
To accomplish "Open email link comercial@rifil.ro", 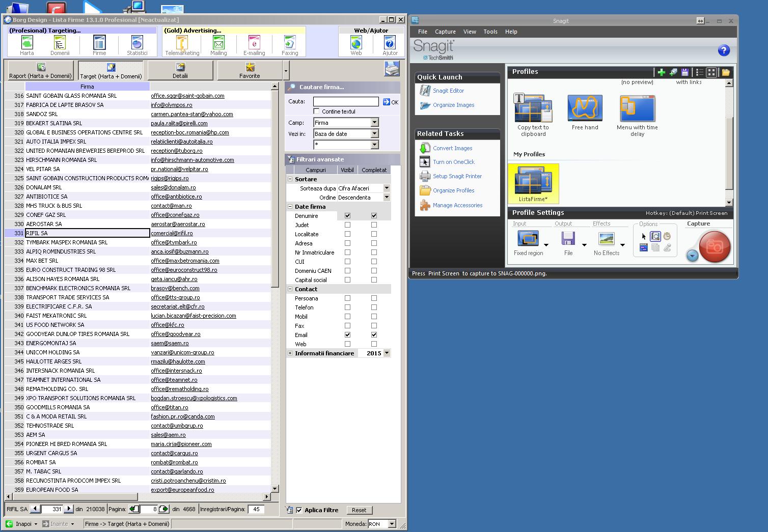I will tap(172, 233).
